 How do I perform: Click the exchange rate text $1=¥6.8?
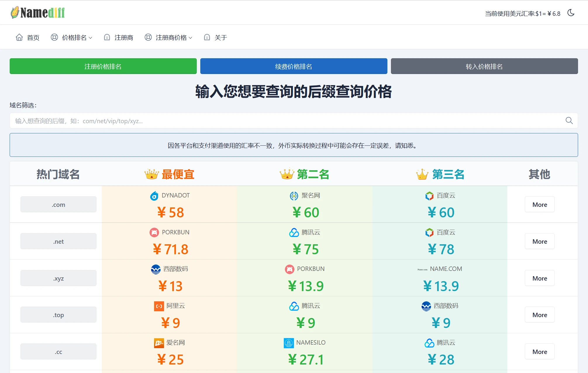click(x=548, y=13)
